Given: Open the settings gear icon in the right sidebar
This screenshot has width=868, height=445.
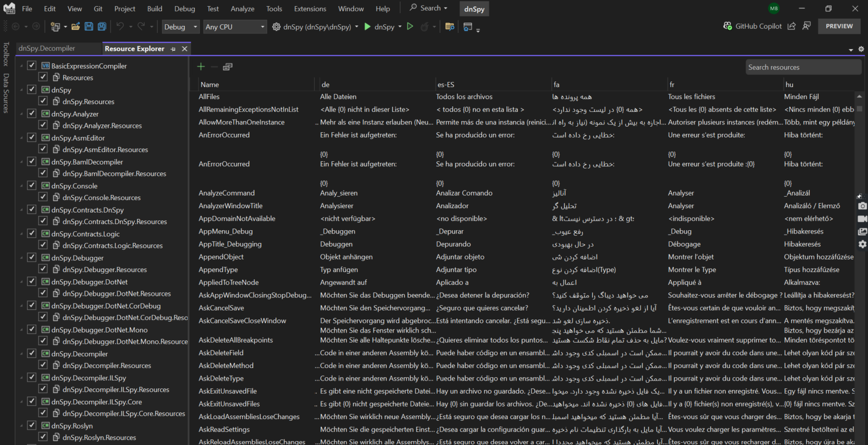Looking at the screenshot, I should (x=863, y=244).
